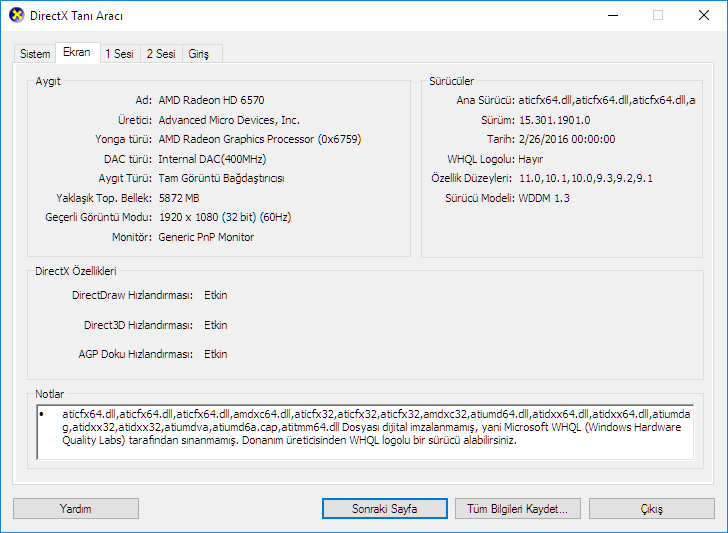This screenshot has height=533, width=728.
Task: Click the Sürücü Modeli label
Action: [x=480, y=198]
